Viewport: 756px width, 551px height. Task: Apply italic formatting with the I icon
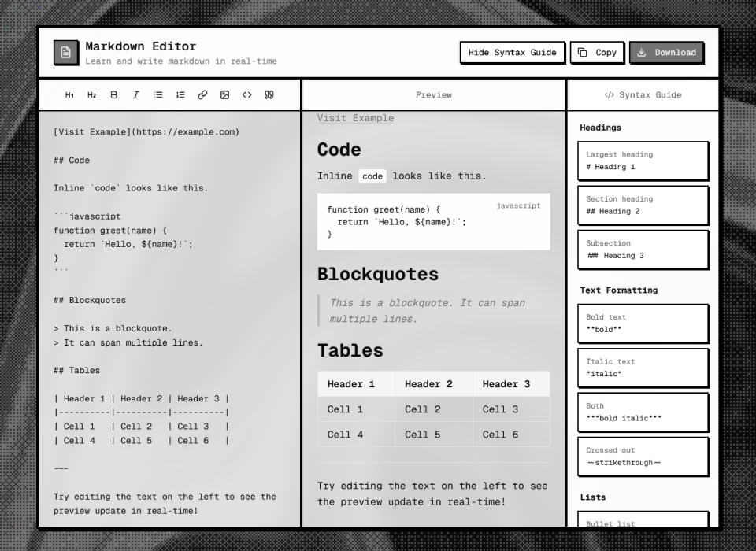(136, 95)
